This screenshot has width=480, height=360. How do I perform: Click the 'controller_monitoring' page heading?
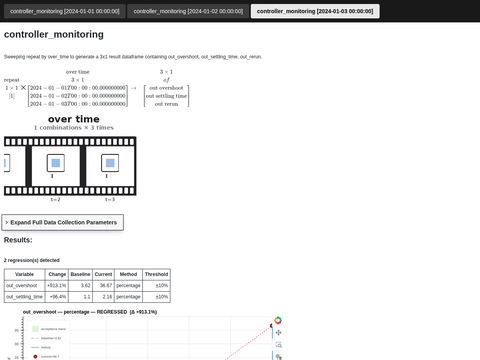[54, 34]
